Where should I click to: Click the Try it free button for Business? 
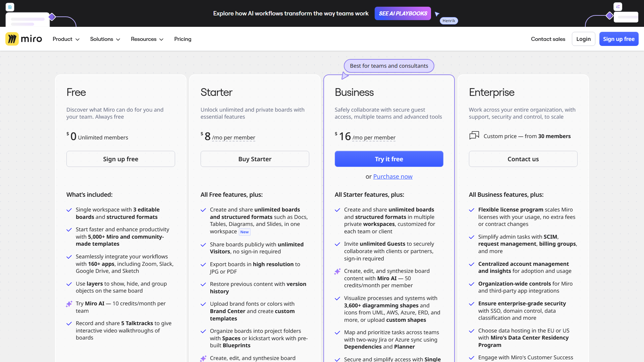pyautogui.click(x=389, y=159)
